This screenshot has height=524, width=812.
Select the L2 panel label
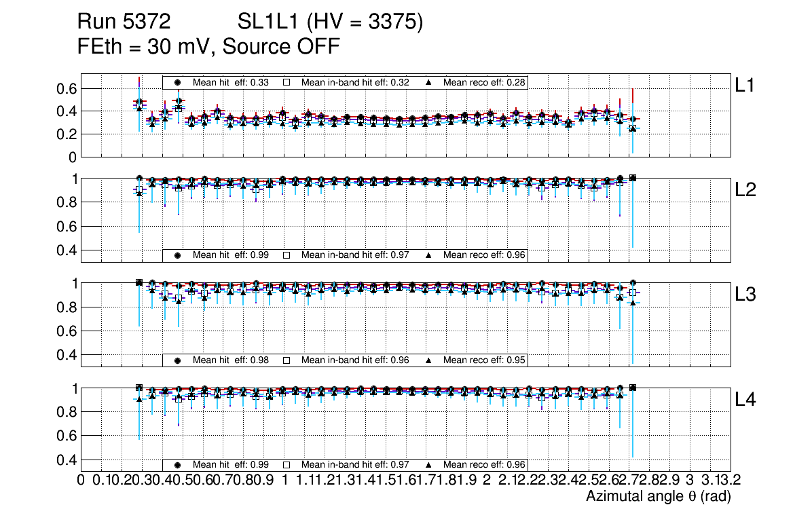747,191
